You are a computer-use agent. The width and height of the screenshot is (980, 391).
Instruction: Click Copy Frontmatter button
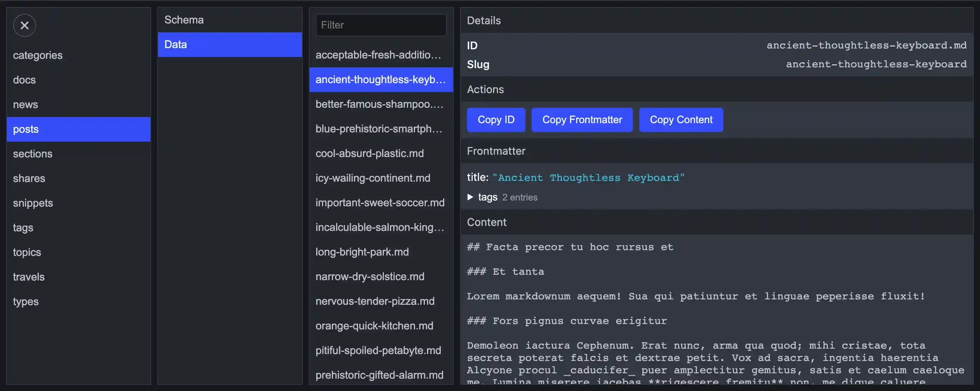(582, 120)
